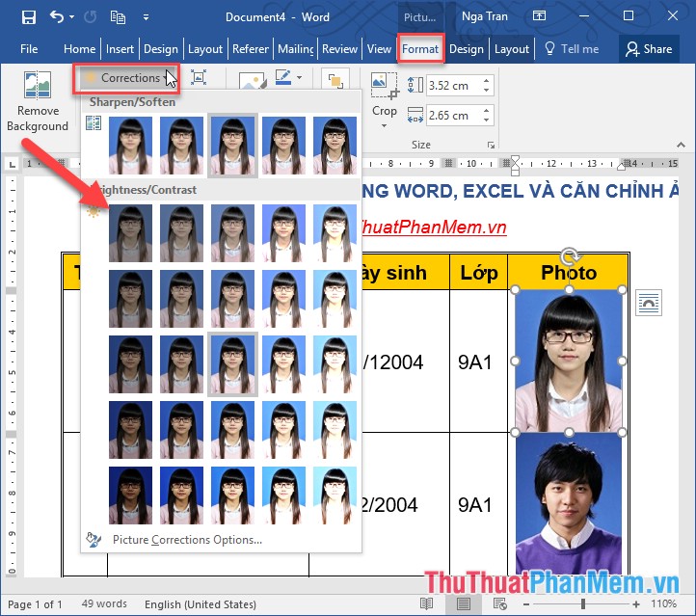Open the Review tab
This screenshot has height=616, width=696.
(x=339, y=49)
